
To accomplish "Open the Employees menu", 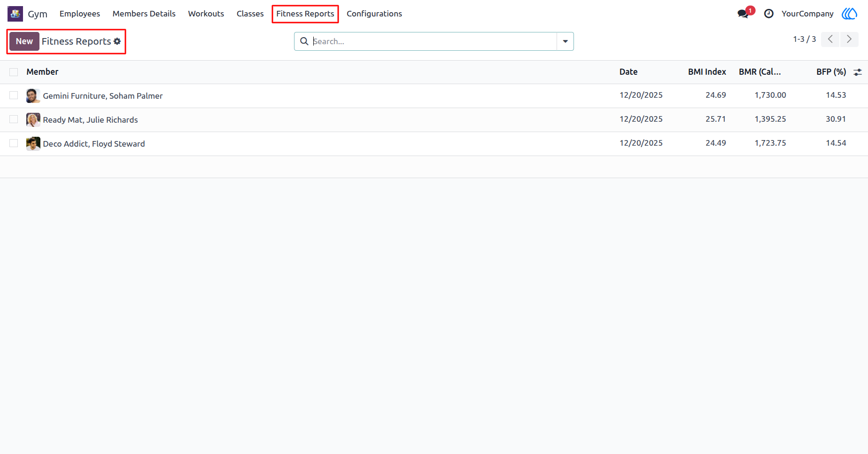I will (80, 14).
